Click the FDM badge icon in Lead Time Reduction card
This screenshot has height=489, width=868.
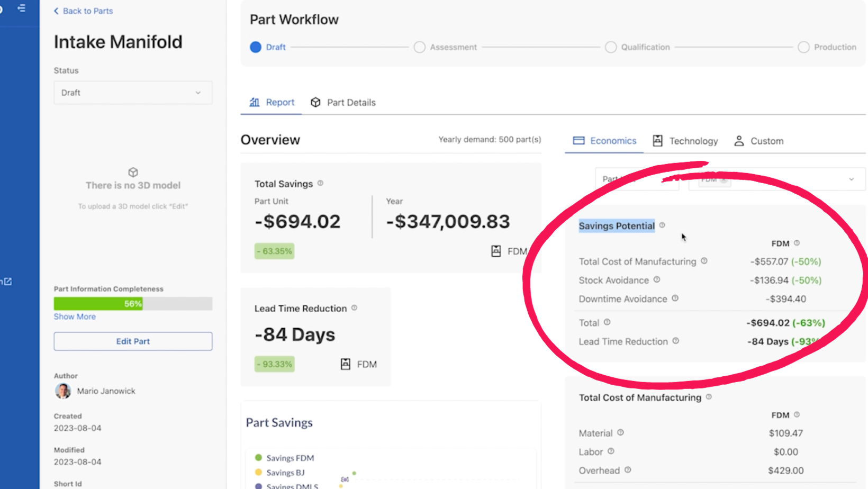(345, 364)
